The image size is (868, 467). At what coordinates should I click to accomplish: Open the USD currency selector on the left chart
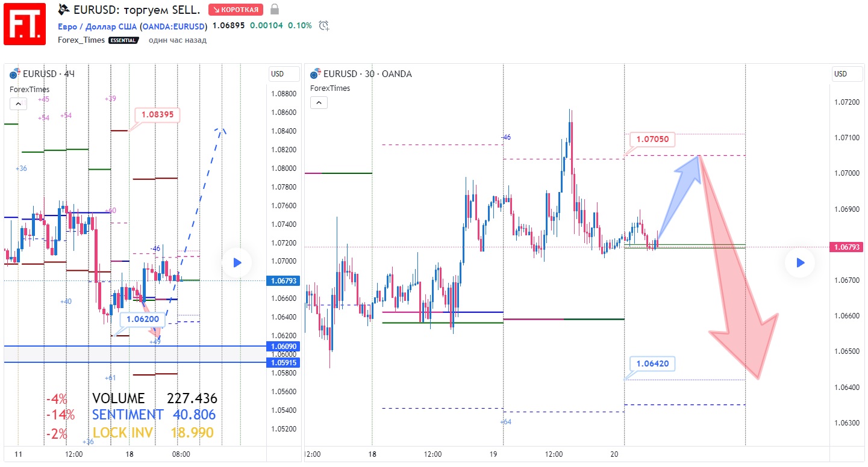[284, 74]
